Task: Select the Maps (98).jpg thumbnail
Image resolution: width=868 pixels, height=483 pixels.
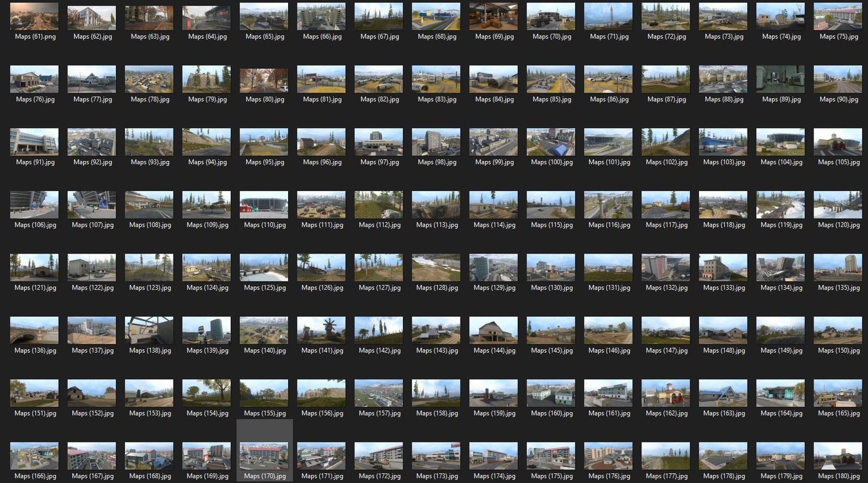Action: (x=436, y=142)
